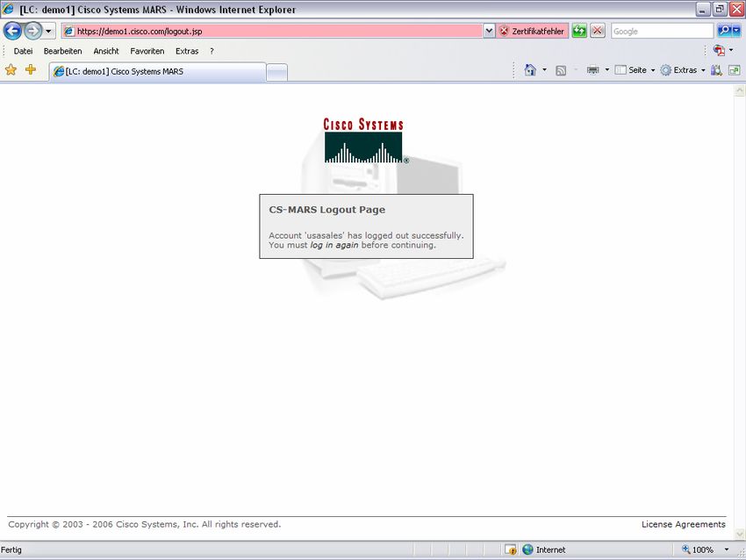746x560 pixels.
Task: Click the Research tool icon
Action: click(x=716, y=70)
